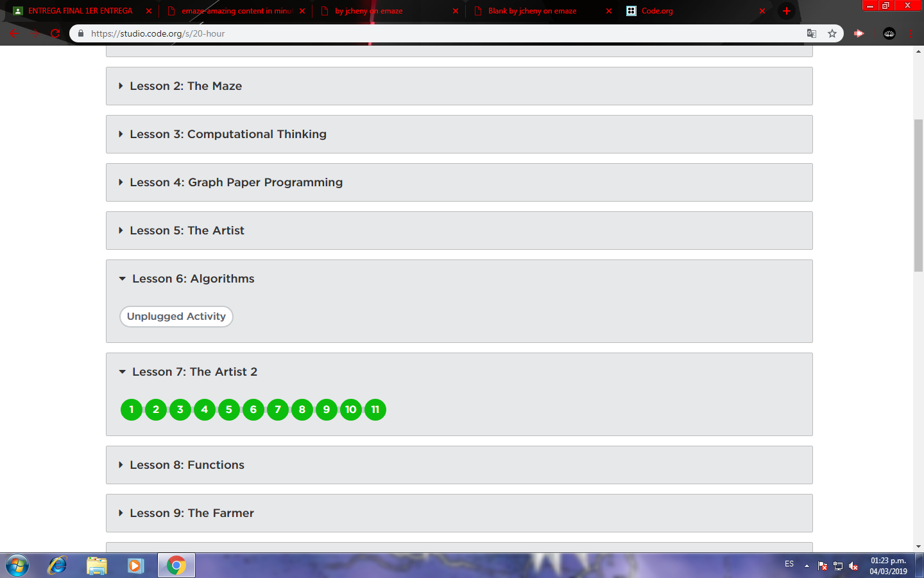Open File Explorer from the taskbar
This screenshot has width=924, height=578.
(97, 566)
